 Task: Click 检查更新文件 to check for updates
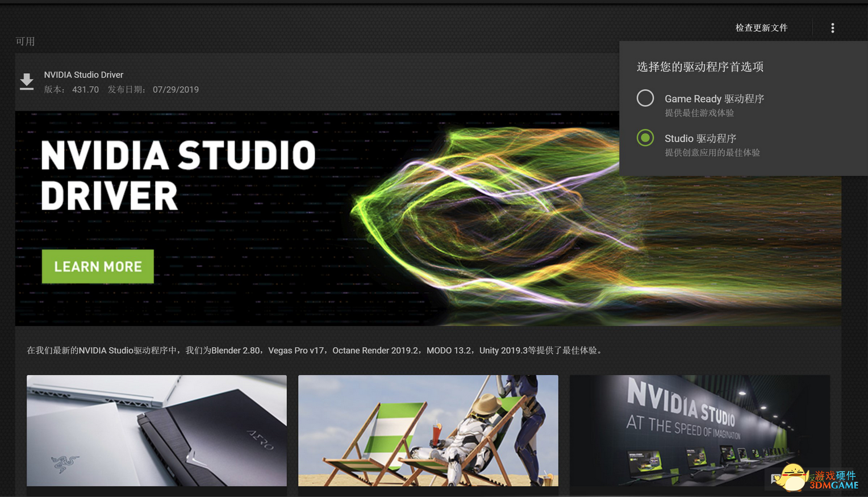click(762, 28)
